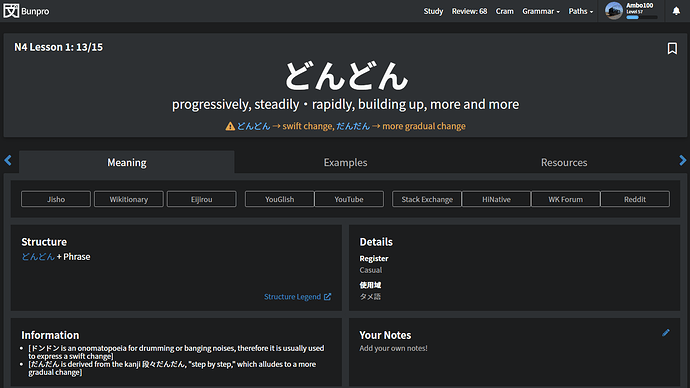
Task: Click the Ambo100 username text
Action: pyautogui.click(x=640, y=5)
